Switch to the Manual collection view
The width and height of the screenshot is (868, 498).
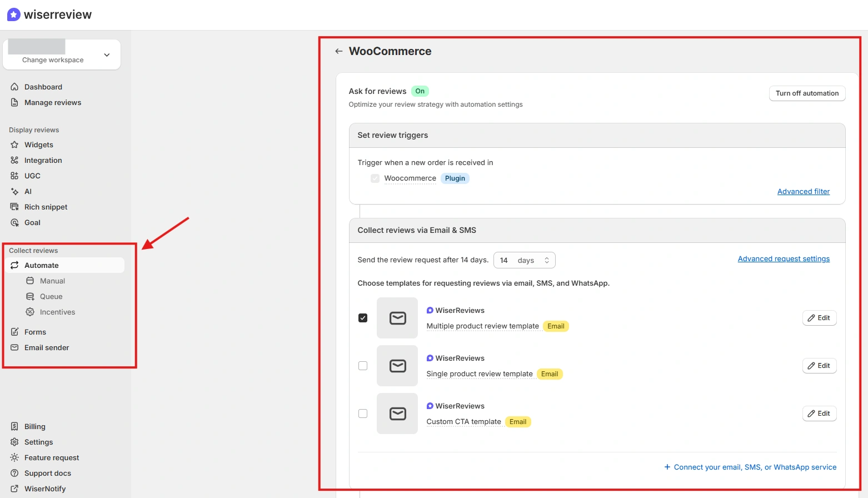pos(52,281)
